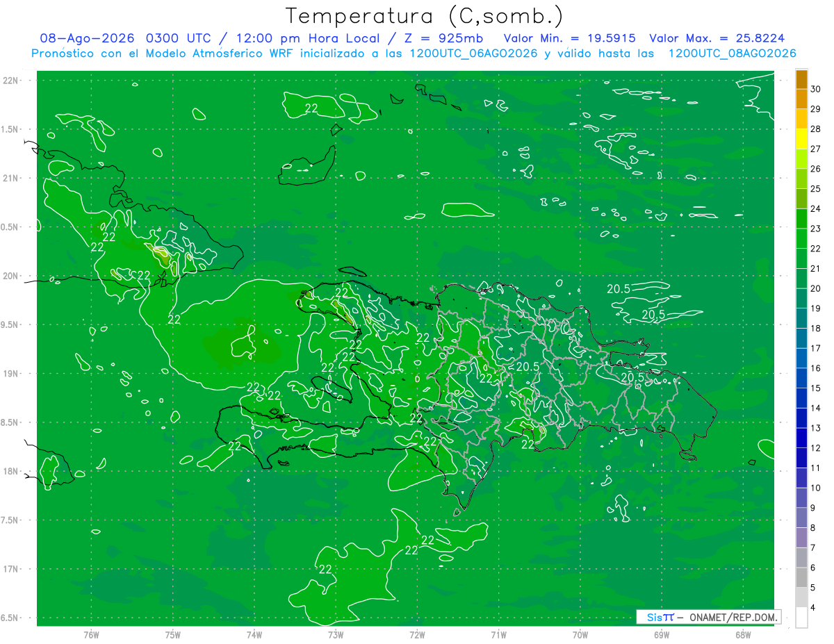Pick the white swatch at color scale bottom

tap(801, 618)
